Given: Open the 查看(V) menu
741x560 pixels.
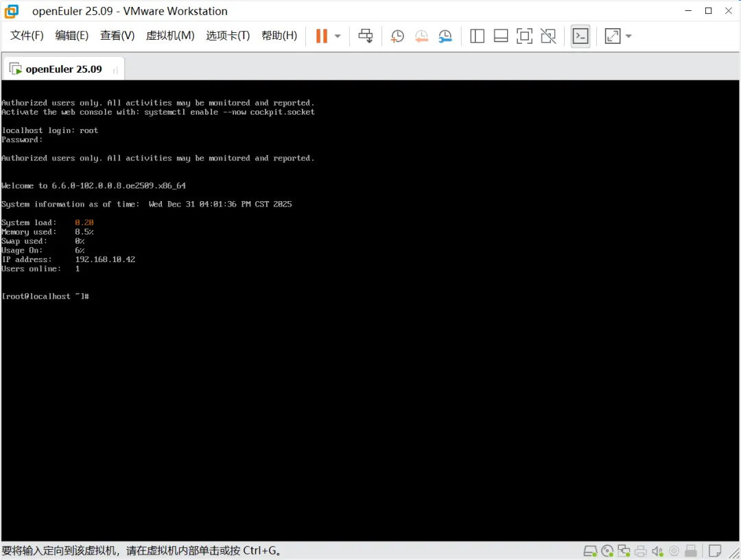Looking at the screenshot, I should pyautogui.click(x=117, y=36).
